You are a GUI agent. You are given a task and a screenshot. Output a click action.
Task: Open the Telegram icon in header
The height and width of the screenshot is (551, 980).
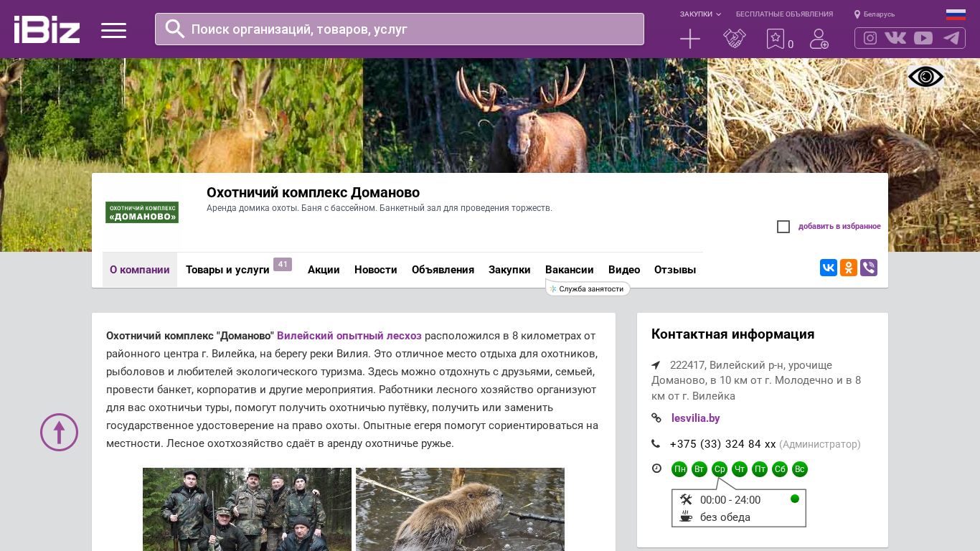[951, 38]
